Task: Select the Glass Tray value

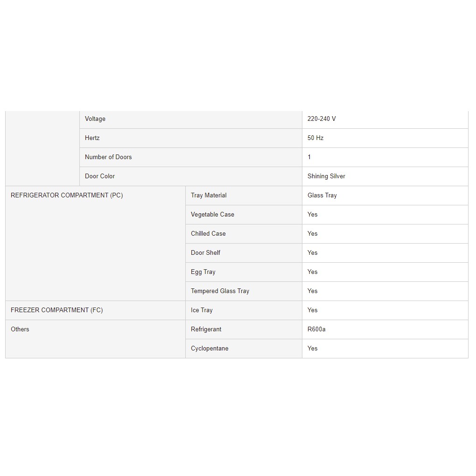Action: (322, 195)
